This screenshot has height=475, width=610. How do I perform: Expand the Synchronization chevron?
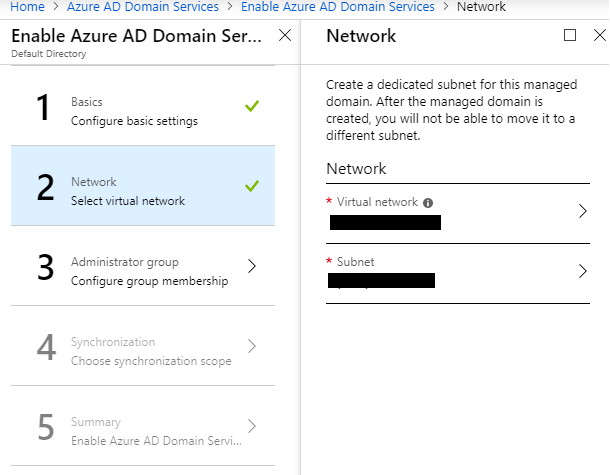tap(252, 346)
